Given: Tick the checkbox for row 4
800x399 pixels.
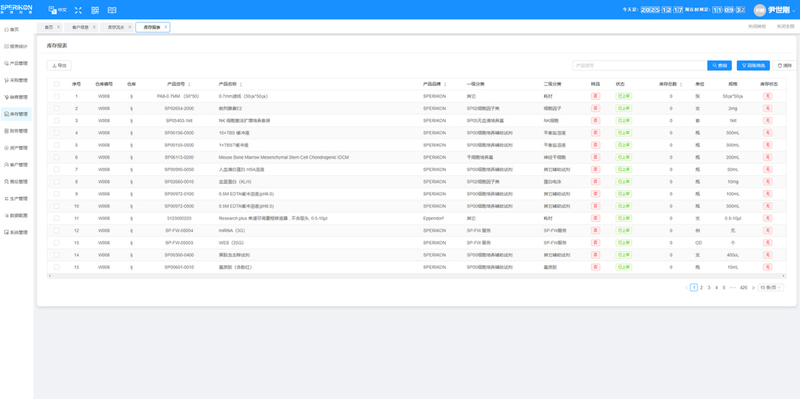Looking at the screenshot, I should coord(57,133).
